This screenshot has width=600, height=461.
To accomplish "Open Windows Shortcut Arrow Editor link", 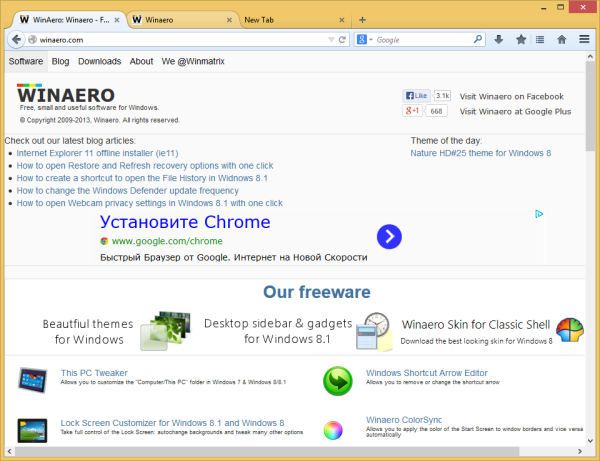I will [427, 373].
